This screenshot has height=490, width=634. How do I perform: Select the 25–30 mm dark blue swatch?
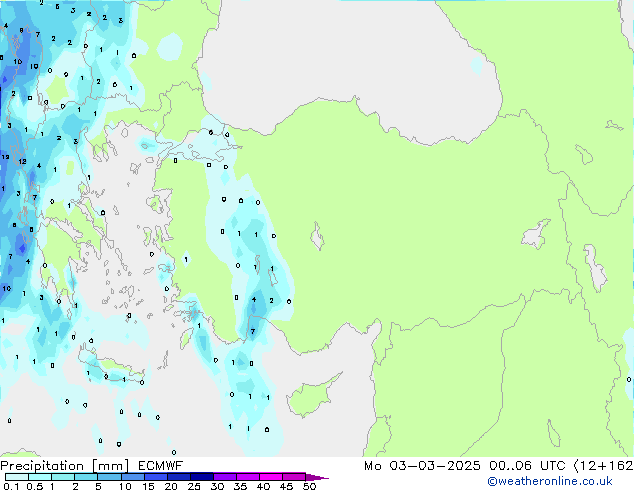pos(202,477)
